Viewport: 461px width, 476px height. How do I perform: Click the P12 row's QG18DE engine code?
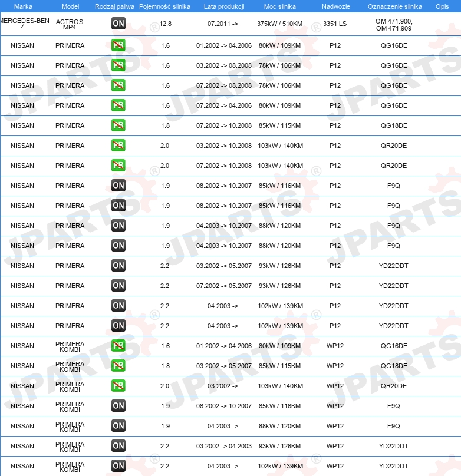pyautogui.click(x=394, y=125)
